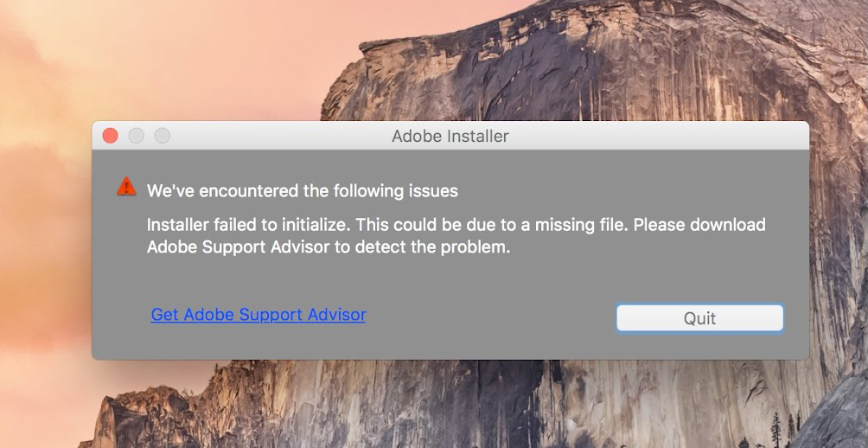Click the "Adobe Support Advisor to detect" text line
Viewport: 868px width, 448px height.
(x=329, y=247)
